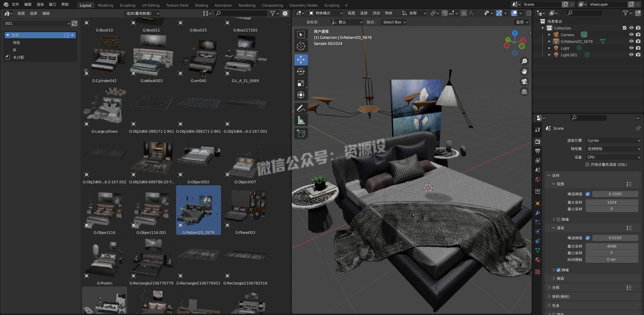Click the viewport pan hand icon
This screenshot has width=644, height=315.
point(524,71)
